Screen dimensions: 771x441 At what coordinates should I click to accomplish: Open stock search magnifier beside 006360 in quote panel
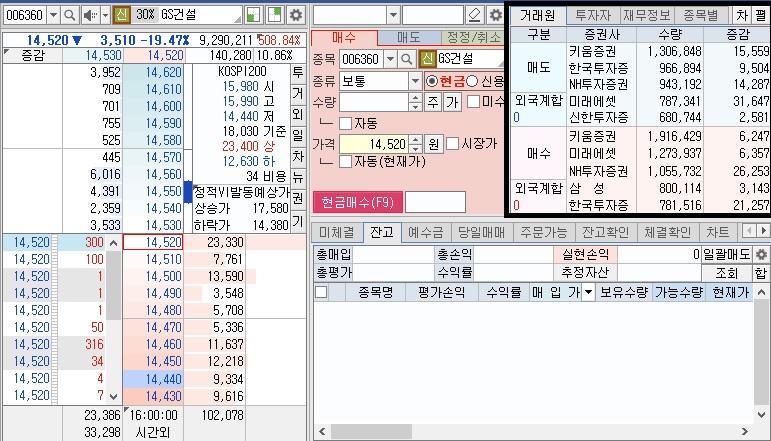[x=70, y=15]
